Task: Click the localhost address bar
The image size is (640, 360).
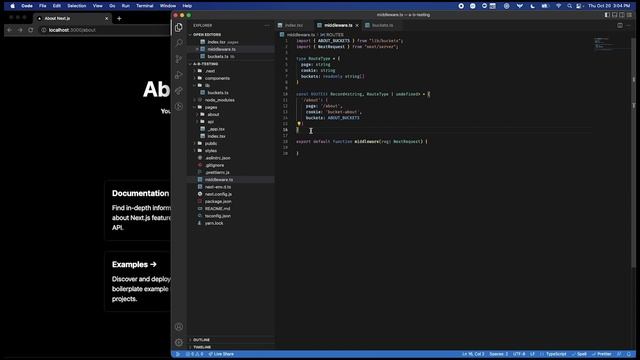Action: 104,30
